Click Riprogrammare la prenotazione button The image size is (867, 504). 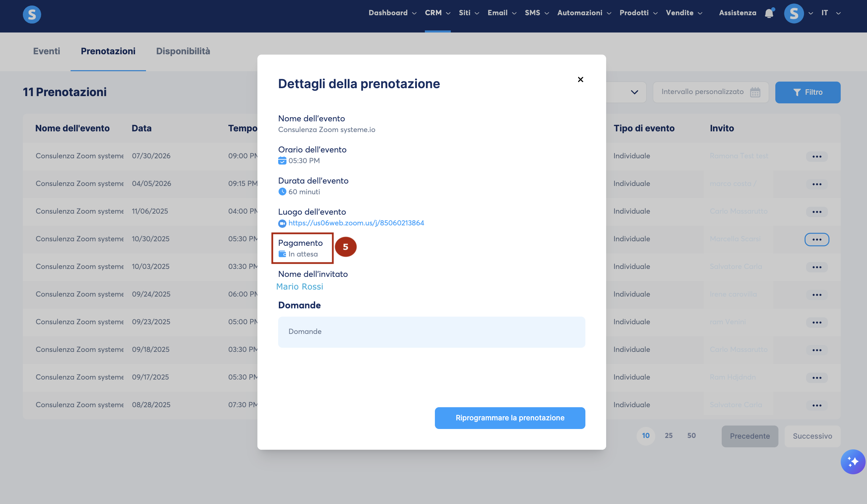point(510,418)
